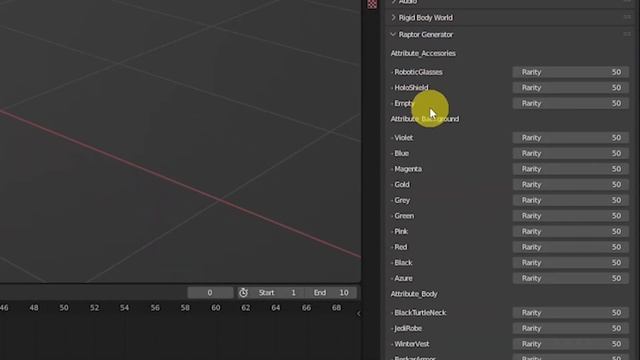Toggle the timeline use preview range clock icon
The image size is (640, 360).
(x=243, y=293)
